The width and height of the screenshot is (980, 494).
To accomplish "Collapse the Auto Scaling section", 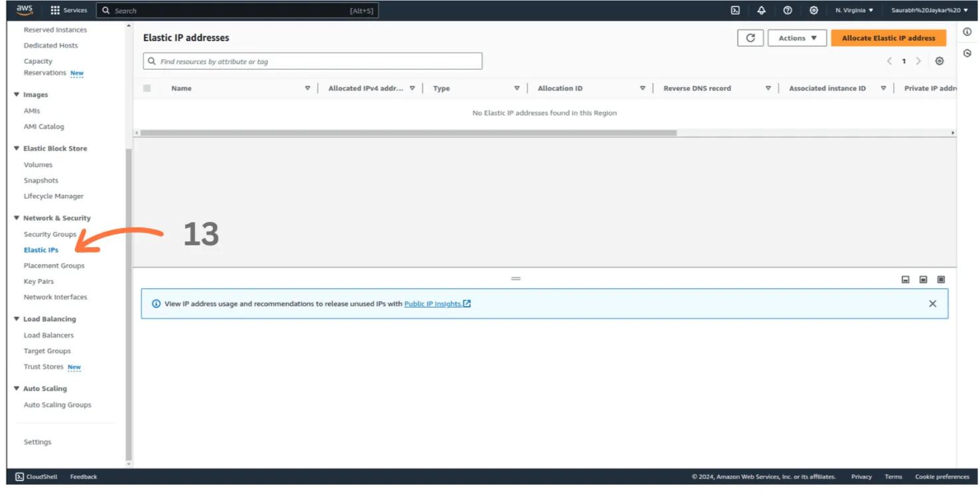I will [x=17, y=389].
